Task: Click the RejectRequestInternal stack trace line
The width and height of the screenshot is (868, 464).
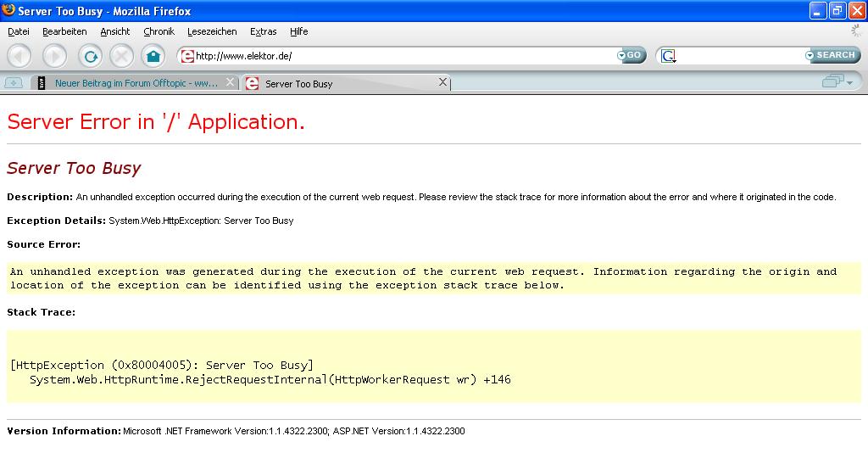Action: pos(270,379)
